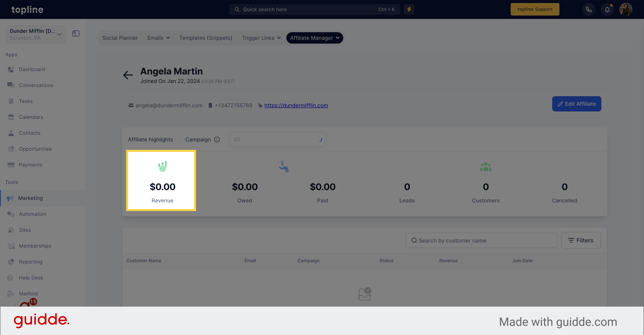Go to Dashboard in sidebar
This screenshot has width=644, height=335.
[32, 70]
